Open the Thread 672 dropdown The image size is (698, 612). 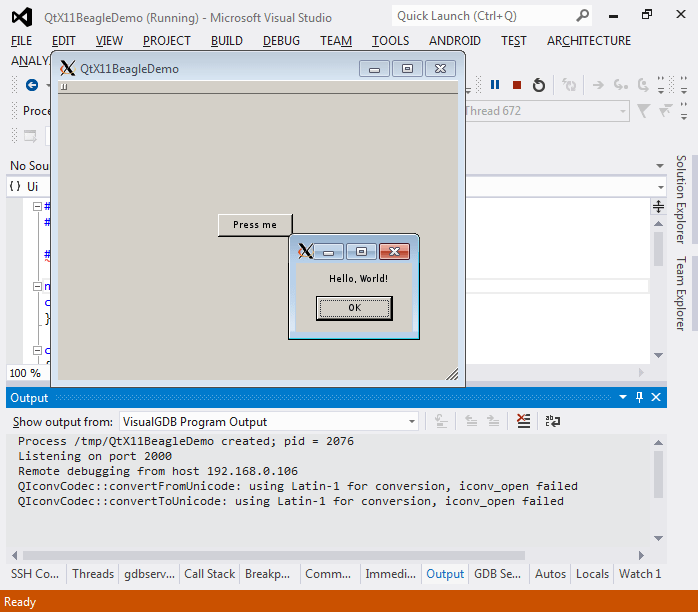[622, 111]
